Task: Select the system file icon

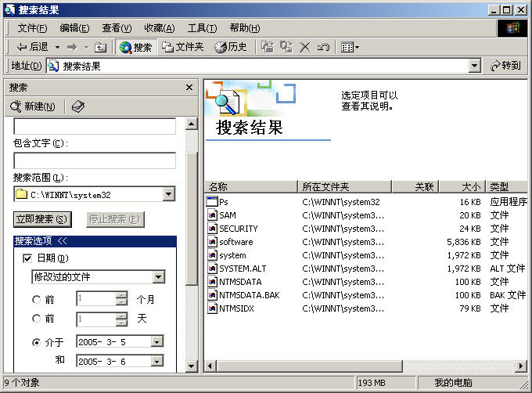Action: [x=212, y=255]
